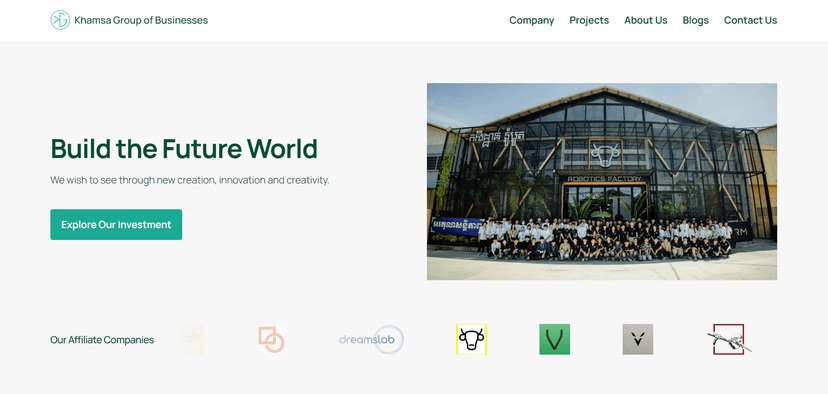This screenshot has width=828, height=394.
Task: Click the green V affiliate logo
Action: (554, 339)
